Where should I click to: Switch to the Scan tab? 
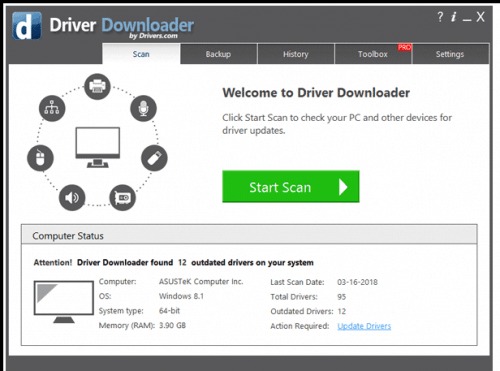(141, 54)
